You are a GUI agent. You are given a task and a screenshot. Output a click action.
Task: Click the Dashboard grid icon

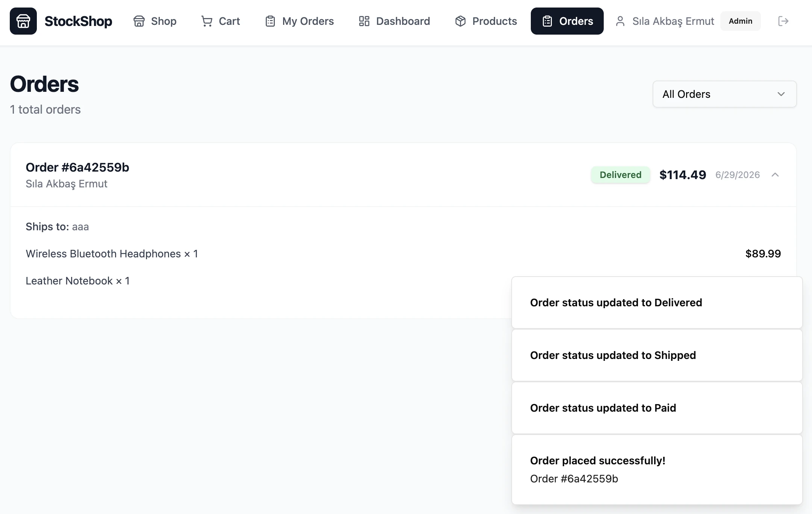click(x=364, y=21)
